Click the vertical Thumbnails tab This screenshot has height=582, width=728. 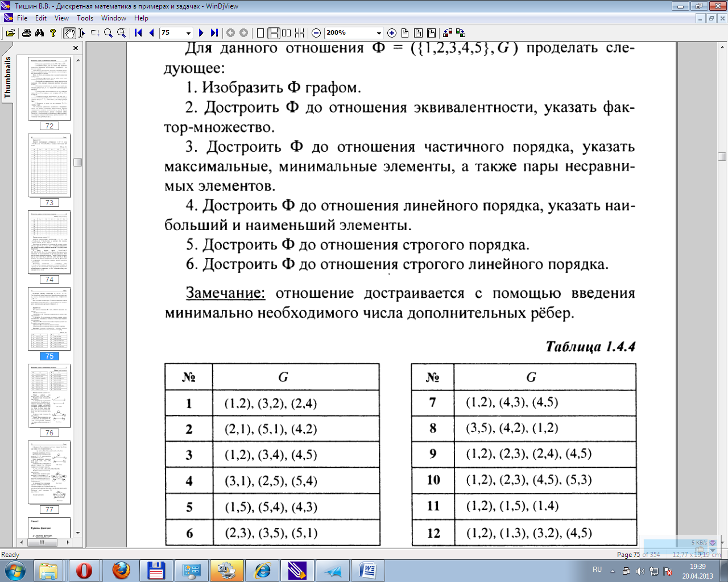pyautogui.click(x=7, y=78)
